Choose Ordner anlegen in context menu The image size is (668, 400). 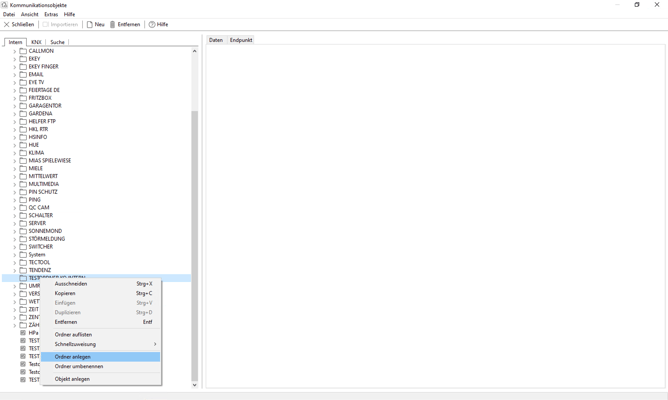(x=101, y=357)
